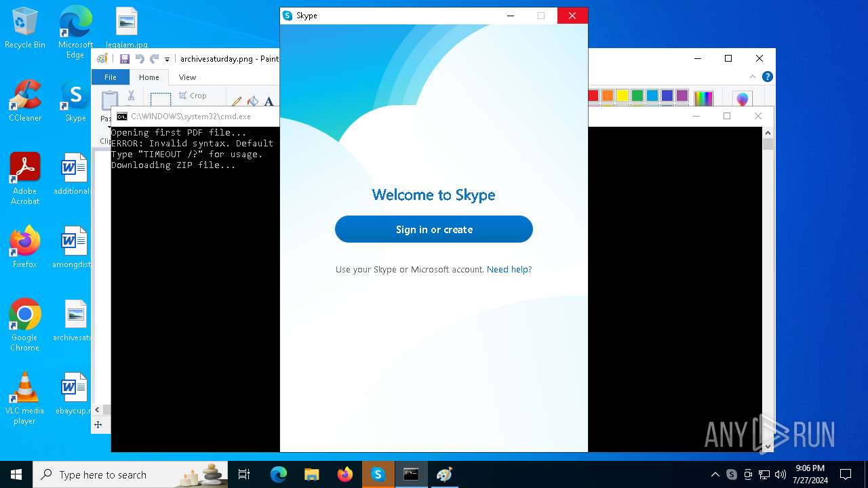Select the amongdist Word document on desktop

click(72, 247)
